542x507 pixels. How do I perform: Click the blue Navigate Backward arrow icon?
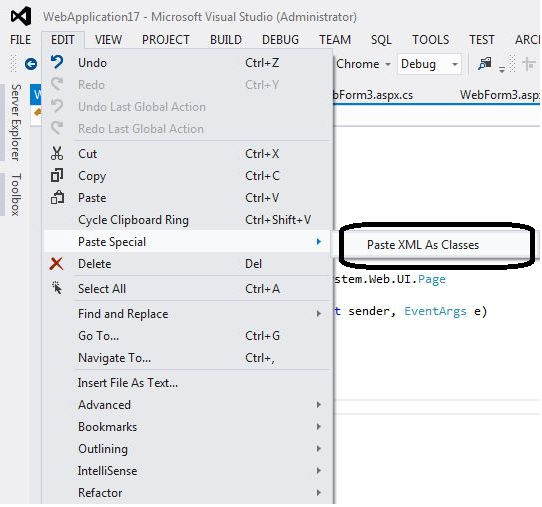[x=31, y=64]
